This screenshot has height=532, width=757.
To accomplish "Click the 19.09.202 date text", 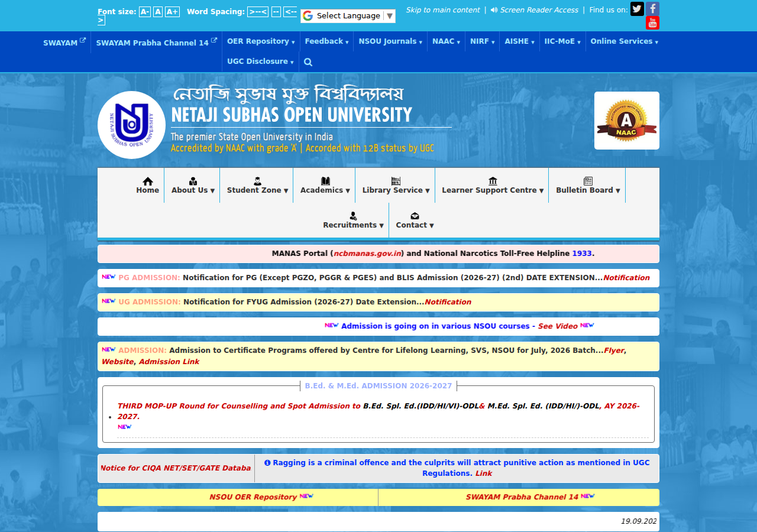I will point(639,521).
